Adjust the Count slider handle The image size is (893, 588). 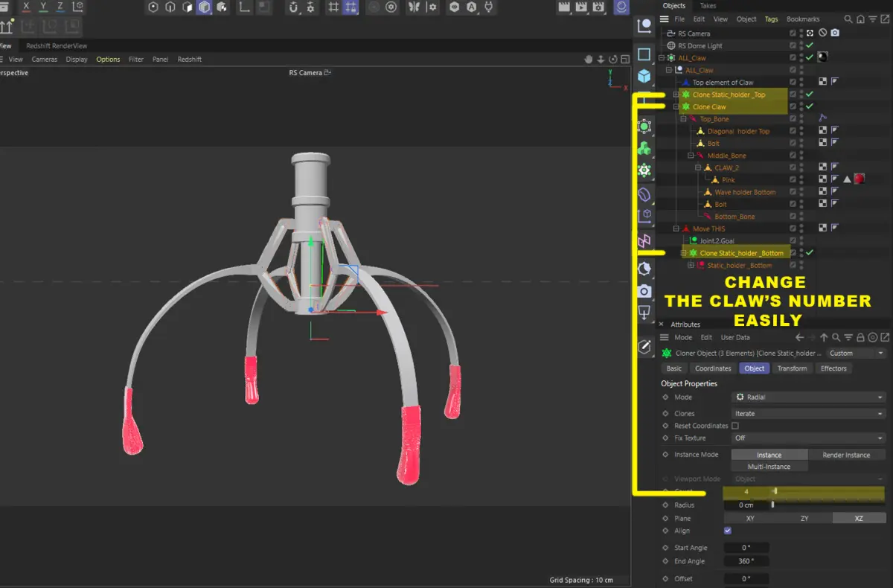pyautogui.click(x=775, y=491)
